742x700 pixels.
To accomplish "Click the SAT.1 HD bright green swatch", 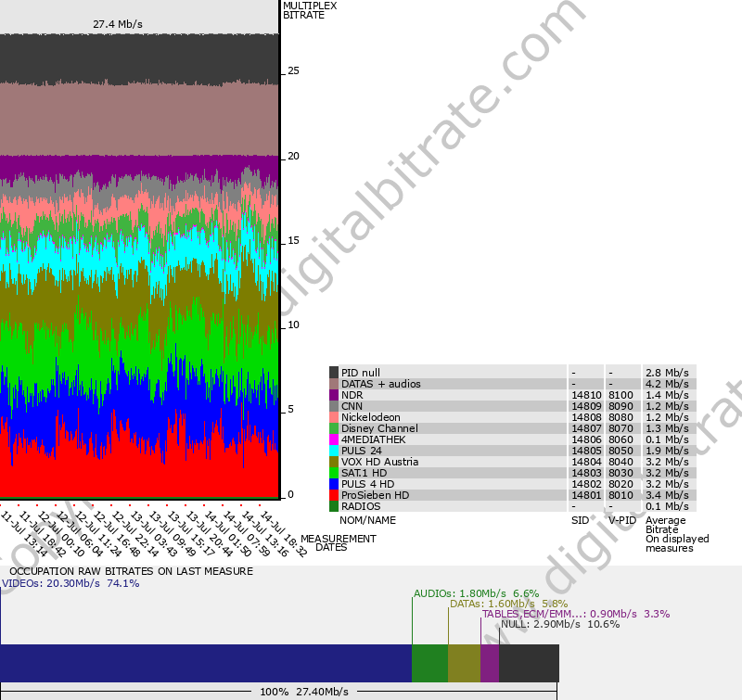I will pyautogui.click(x=334, y=473).
